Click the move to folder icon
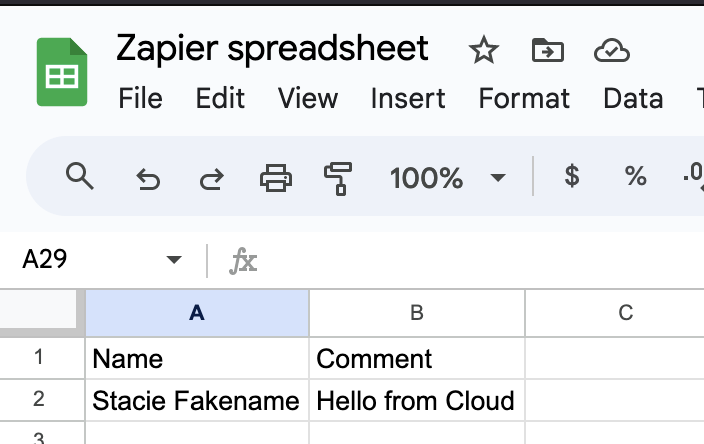Viewport: 704px width, 444px height. [x=547, y=50]
